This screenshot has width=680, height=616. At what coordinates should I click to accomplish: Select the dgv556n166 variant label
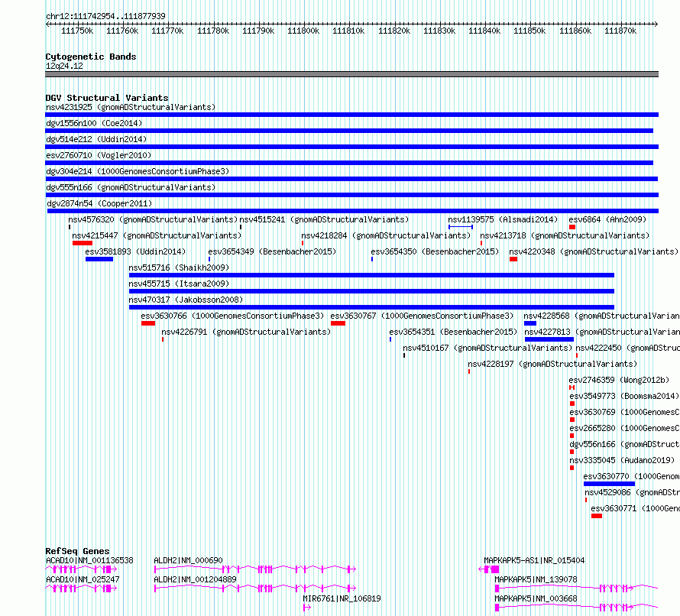624,444
